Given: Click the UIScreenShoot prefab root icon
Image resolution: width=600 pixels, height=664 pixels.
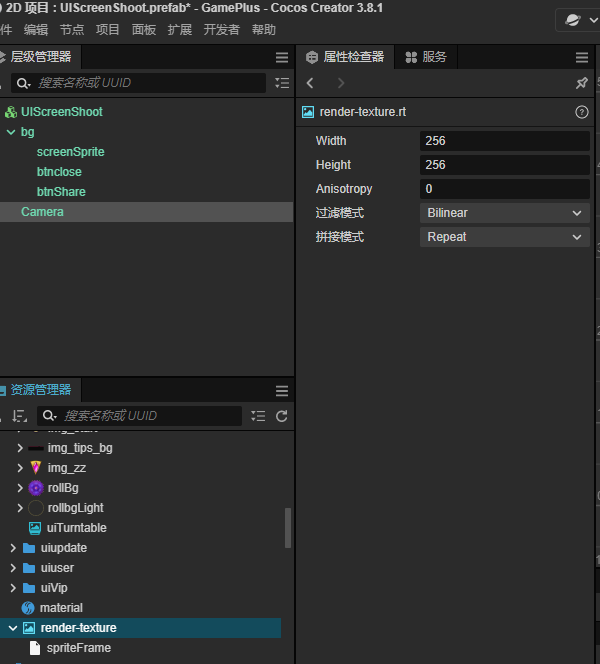Looking at the screenshot, I should click(11, 112).
